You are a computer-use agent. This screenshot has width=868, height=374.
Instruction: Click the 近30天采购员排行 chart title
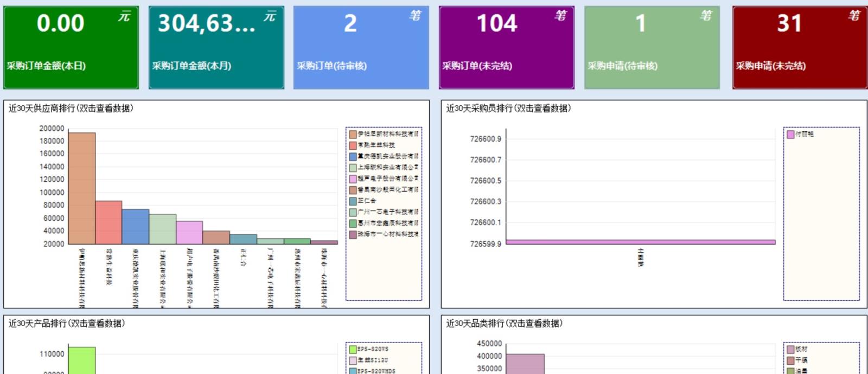click(x=508, y=109)
